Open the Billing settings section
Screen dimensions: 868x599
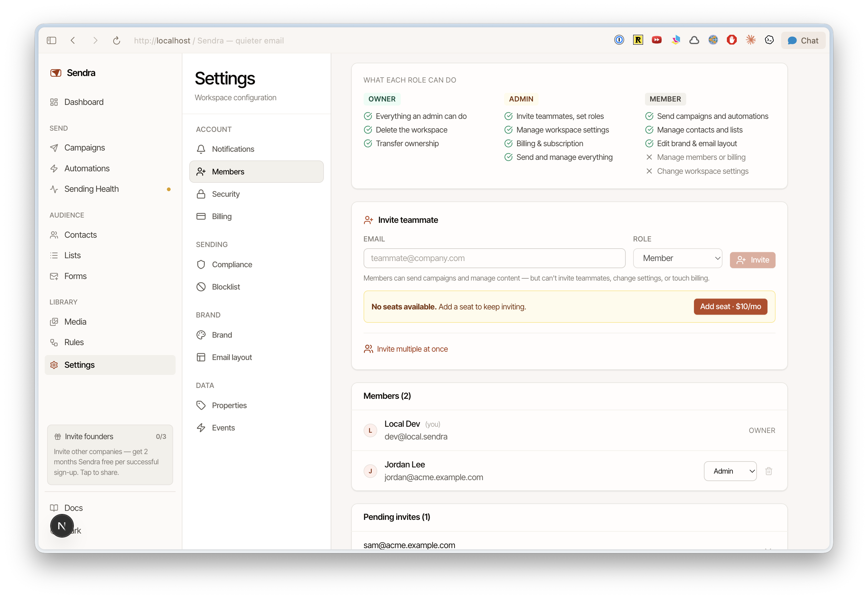pos(257,217)
